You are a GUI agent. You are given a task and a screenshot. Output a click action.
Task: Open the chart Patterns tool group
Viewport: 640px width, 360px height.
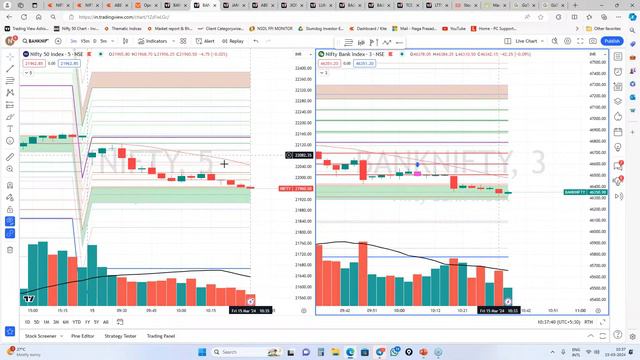pos(10,93)
